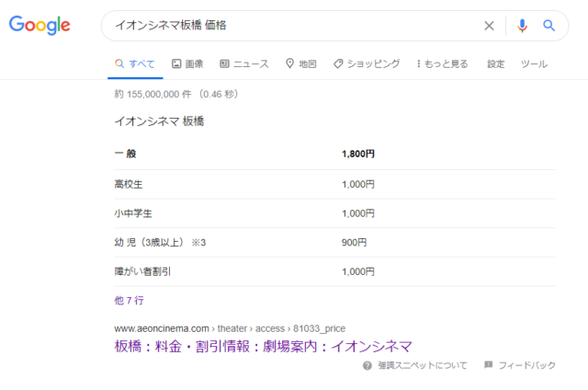588x390 pixels.
Task: Select the すべて tab
Action: coord(135,64)
